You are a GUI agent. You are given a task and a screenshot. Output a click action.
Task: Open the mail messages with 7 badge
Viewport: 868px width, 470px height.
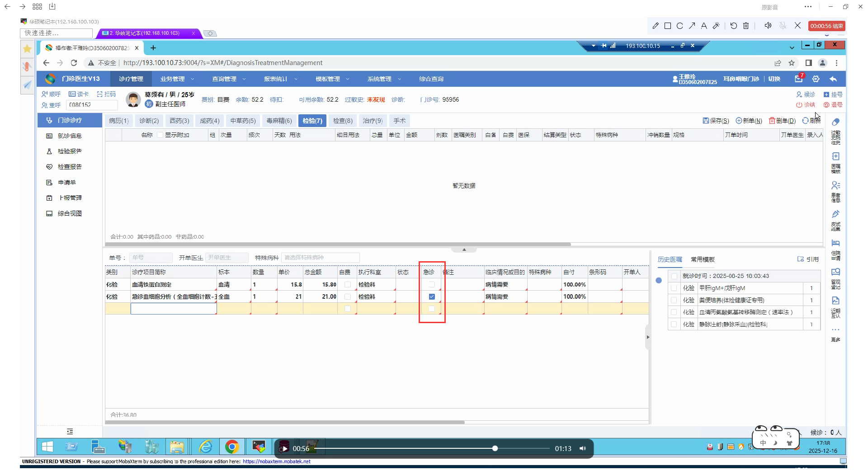click(x=799, y=79)
